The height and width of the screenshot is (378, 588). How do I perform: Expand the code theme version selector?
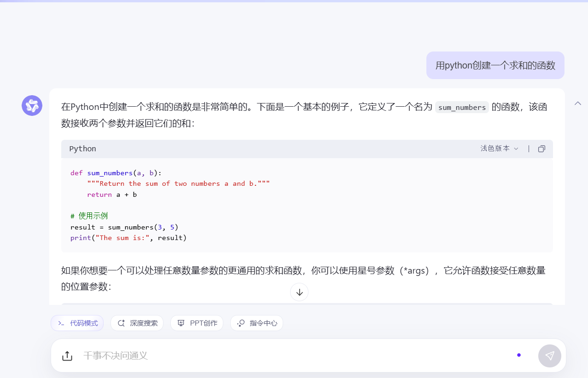(x=499, y=149)
